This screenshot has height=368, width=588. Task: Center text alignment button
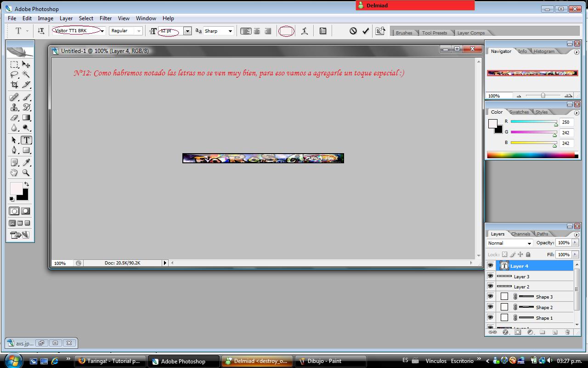click(257, 31)
